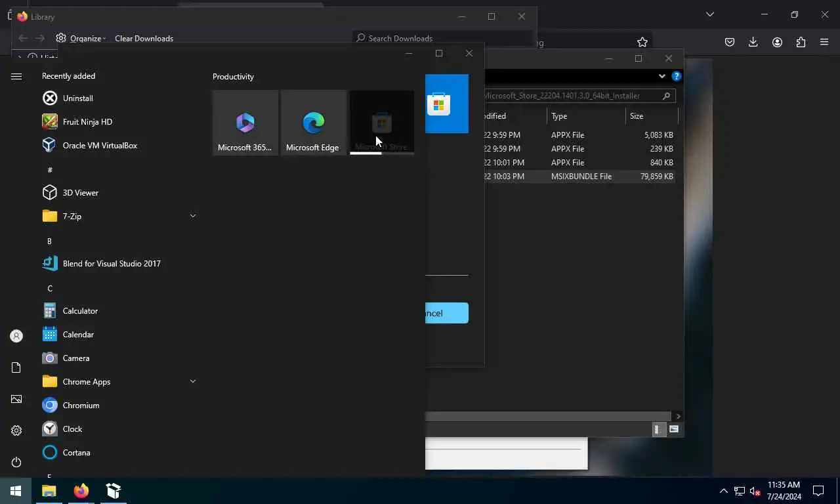Open Firefox account icon
840x504 pixels.
tap(777, 42)
